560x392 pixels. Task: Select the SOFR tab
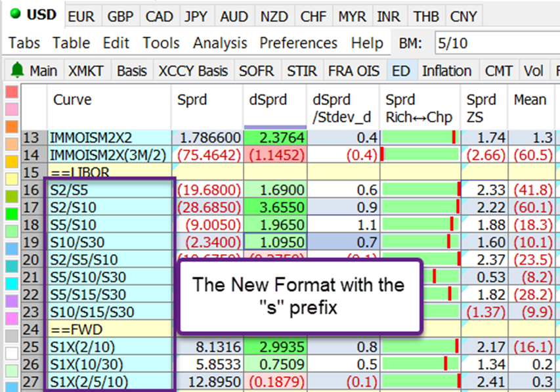pos(257,70)
